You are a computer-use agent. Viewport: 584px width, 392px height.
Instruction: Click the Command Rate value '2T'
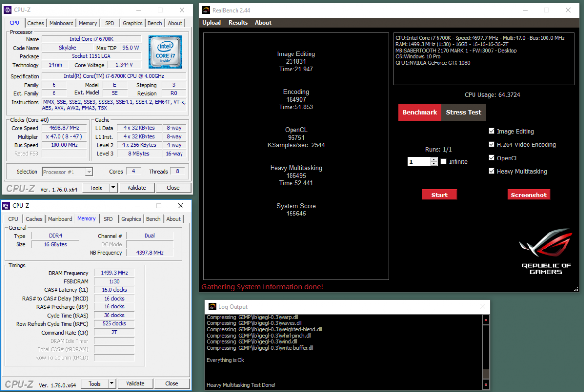click(114, 332)
